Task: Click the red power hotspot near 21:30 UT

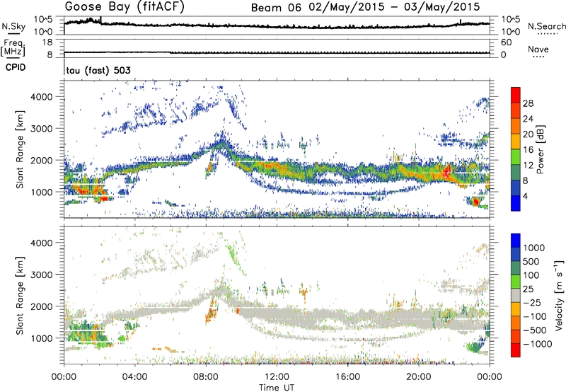Action: (x=448, y=171)
